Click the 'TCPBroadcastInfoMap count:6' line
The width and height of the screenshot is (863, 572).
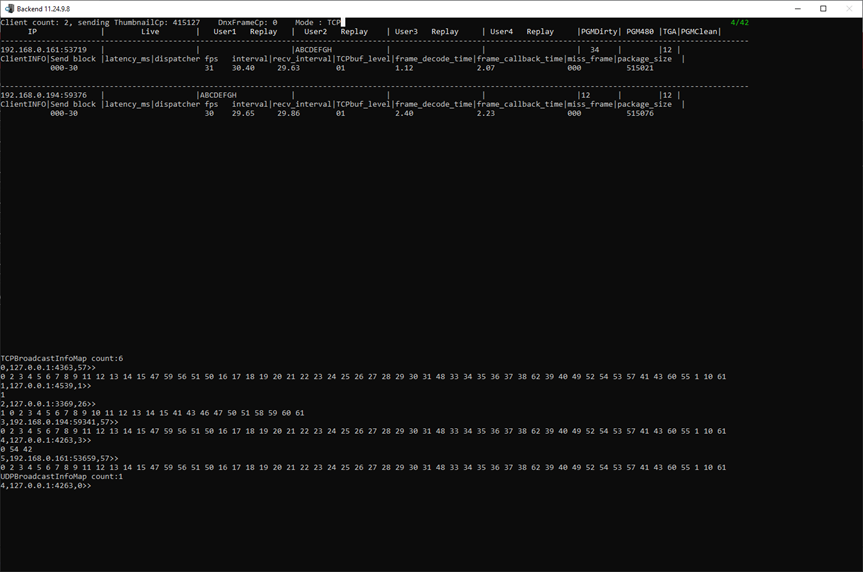(62, 358)
